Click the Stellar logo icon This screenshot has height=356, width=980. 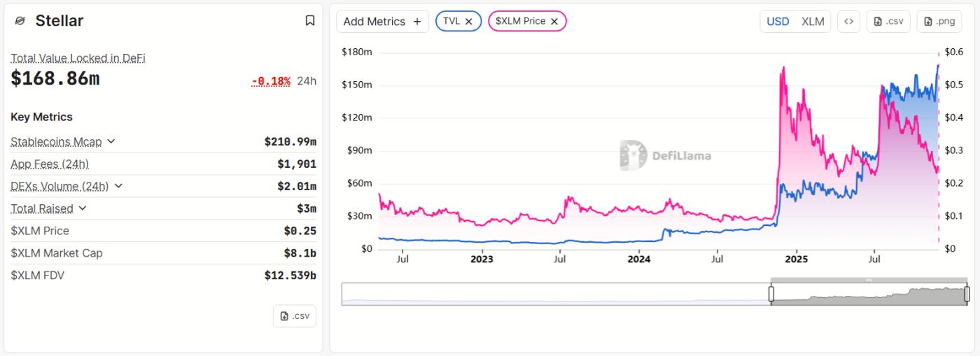click(x=20, y=21)
